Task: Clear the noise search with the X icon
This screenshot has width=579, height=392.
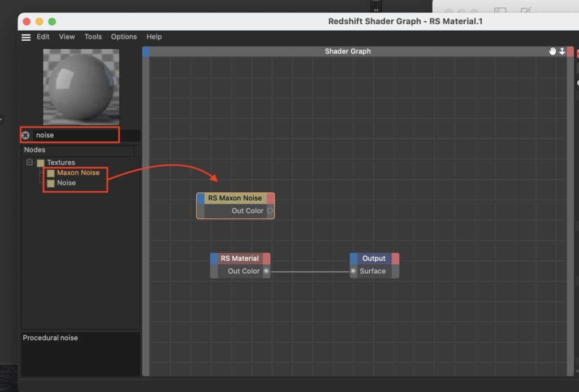Action: [x=25, y=135]
